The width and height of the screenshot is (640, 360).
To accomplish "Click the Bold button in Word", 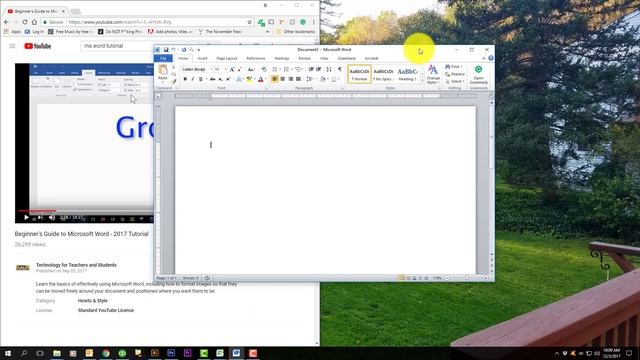I will point(185,79).
